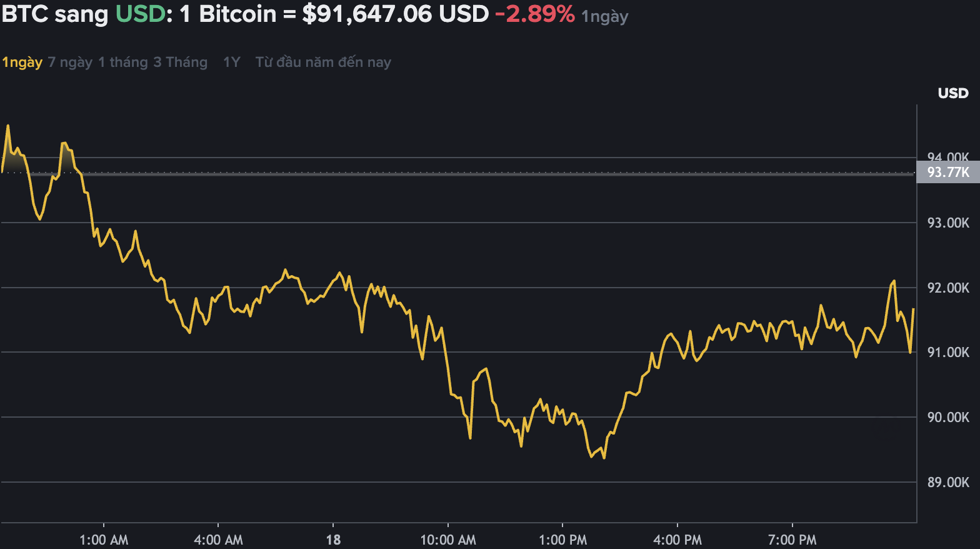Select the 1 tháng chart view
The image size is (980, 549).
click(123, 62)
